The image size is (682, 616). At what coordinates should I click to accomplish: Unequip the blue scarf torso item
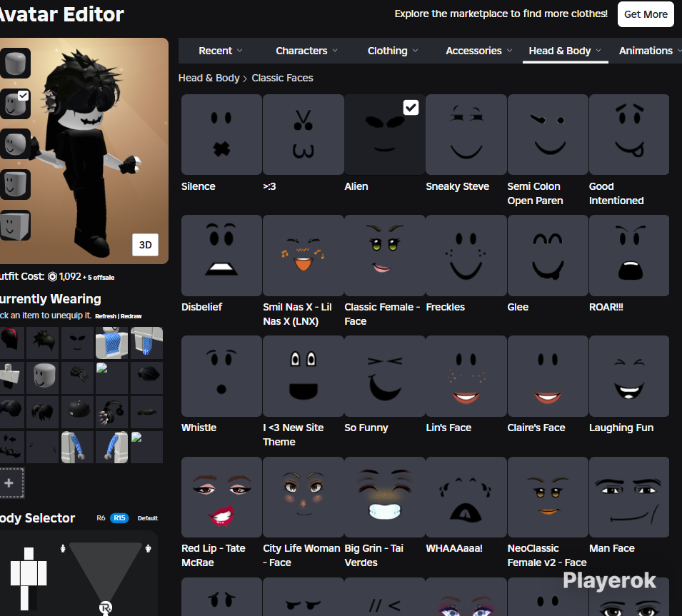click(x=112, y=343)
